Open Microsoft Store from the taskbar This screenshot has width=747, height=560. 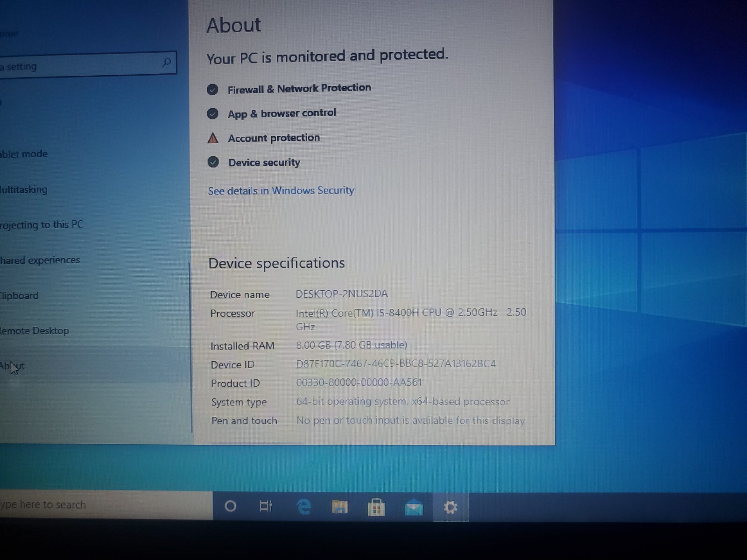pyautogui.click(x=376, y=507)
